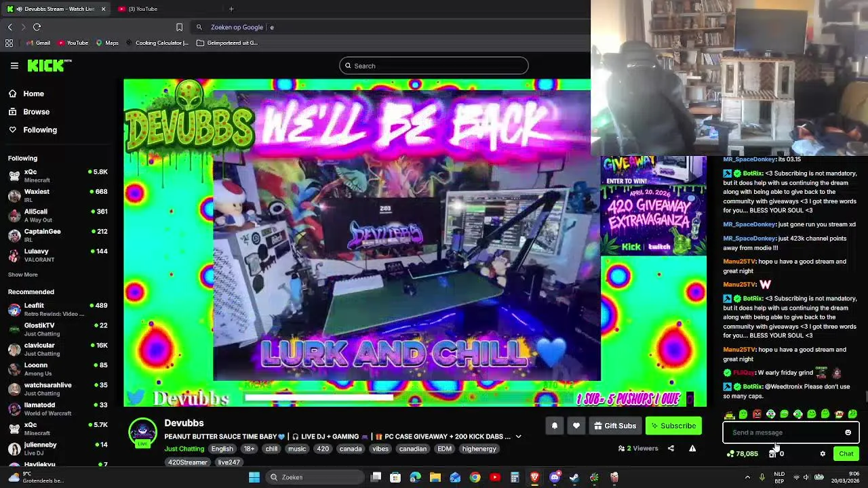Image resolution: width=868 pixels, height=488 pixels.
Task: Go to Home in sidebar
Action: (26, 94)
